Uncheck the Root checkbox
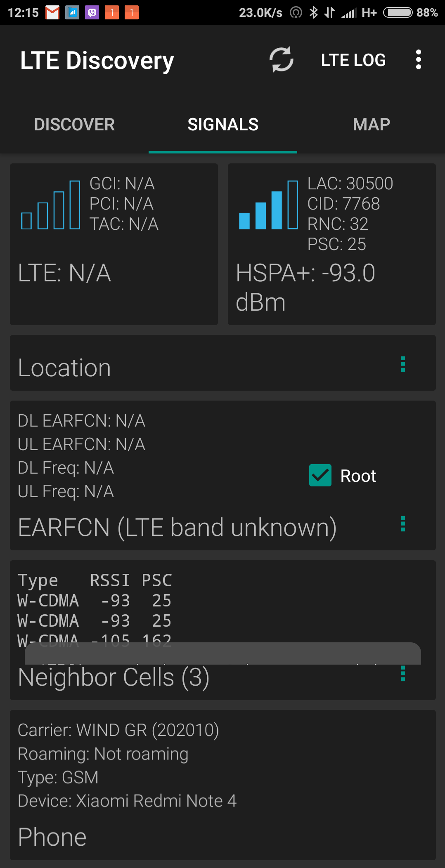Image resolution: width=445 pixels, height=868 pixels. [x=320, y=475]
